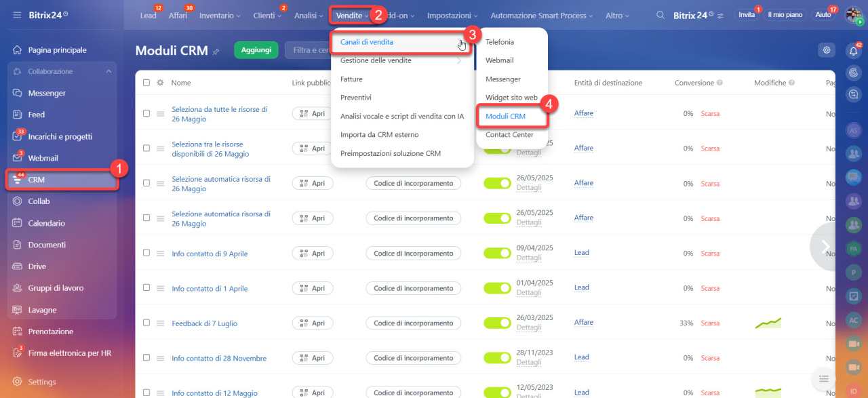
Task: Toggle active switch for Feedback di 7 Luglio
Action: pyautogui.click(x=497, y=323)
